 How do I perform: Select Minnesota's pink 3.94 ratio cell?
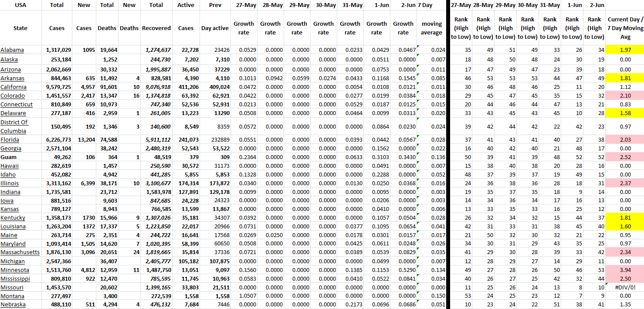(x=625, y=270)
